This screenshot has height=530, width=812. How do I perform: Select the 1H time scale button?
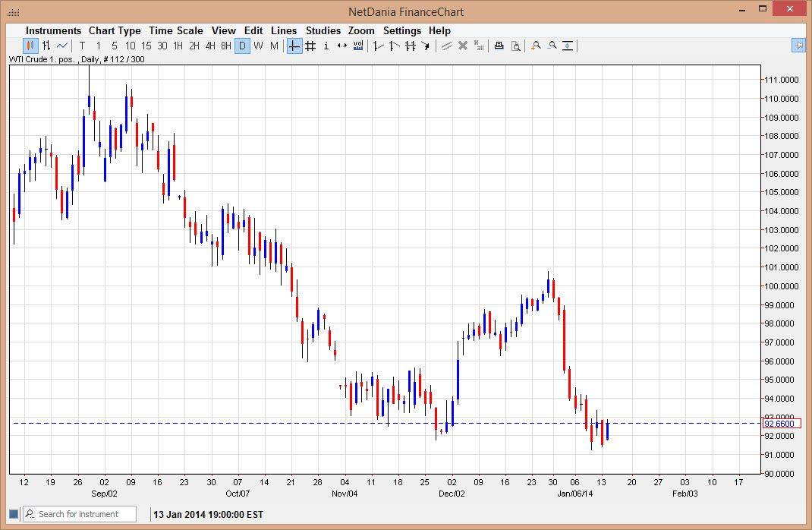(x=178, y=46)
